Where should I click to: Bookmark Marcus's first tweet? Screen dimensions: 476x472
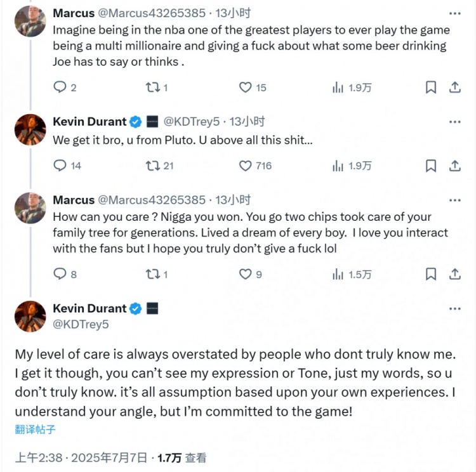click(431, 88)
